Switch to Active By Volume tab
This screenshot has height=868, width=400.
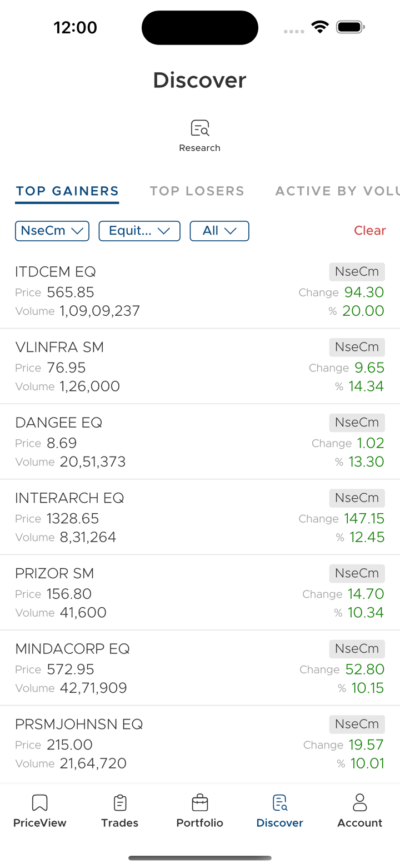337,191
